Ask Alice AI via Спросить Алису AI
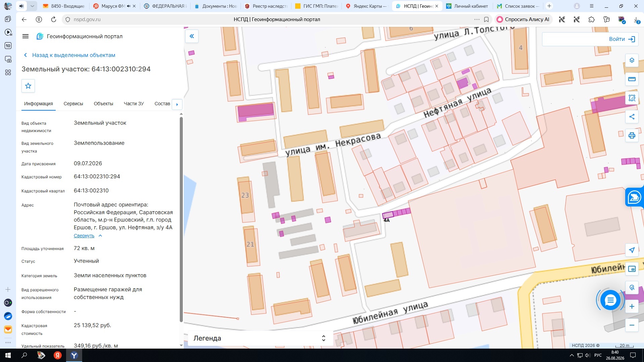Viewport: 644px width, 362px height. click(523, 19)
